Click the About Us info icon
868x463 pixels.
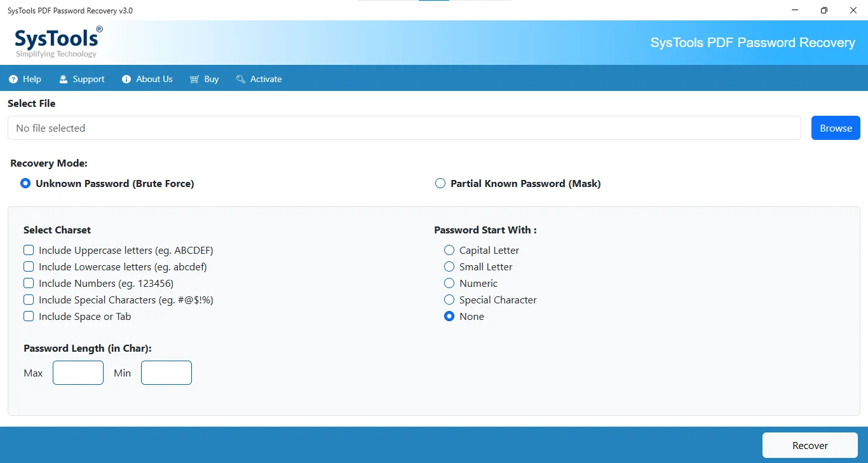126,79
